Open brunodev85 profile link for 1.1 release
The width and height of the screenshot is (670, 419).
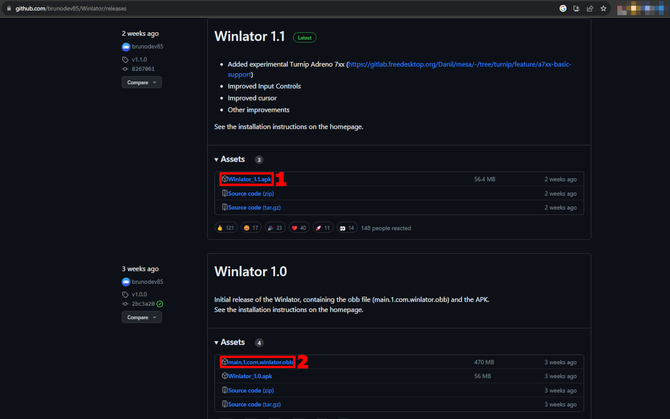pyautogui.click(x=147, y=47)
